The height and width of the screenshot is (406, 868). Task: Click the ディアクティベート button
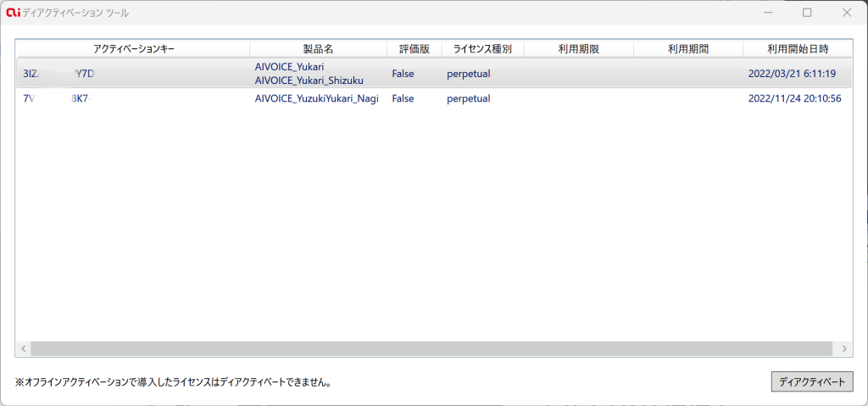(x=812, y=381)
